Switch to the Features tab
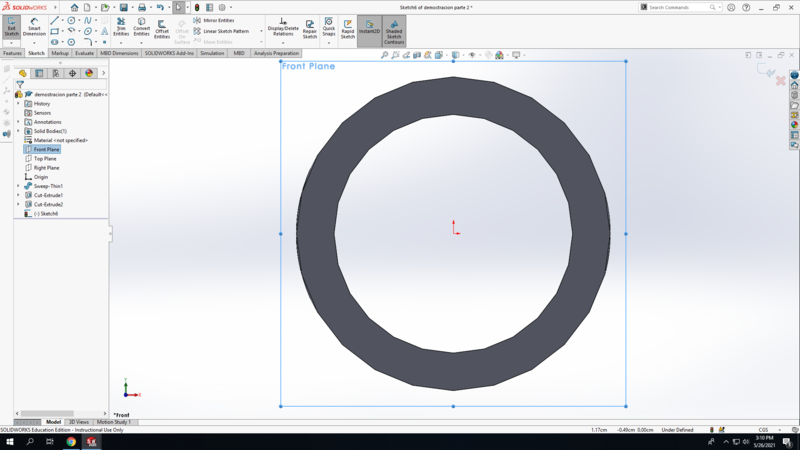Image resolution: width=800 pixels, height=450 pixels. [x=12, y=53]
